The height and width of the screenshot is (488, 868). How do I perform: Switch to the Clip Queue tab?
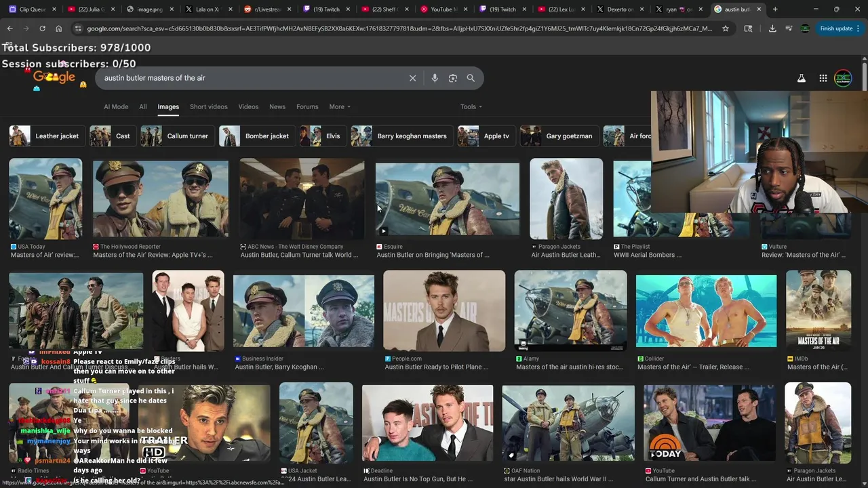click(x=31, y=9)
